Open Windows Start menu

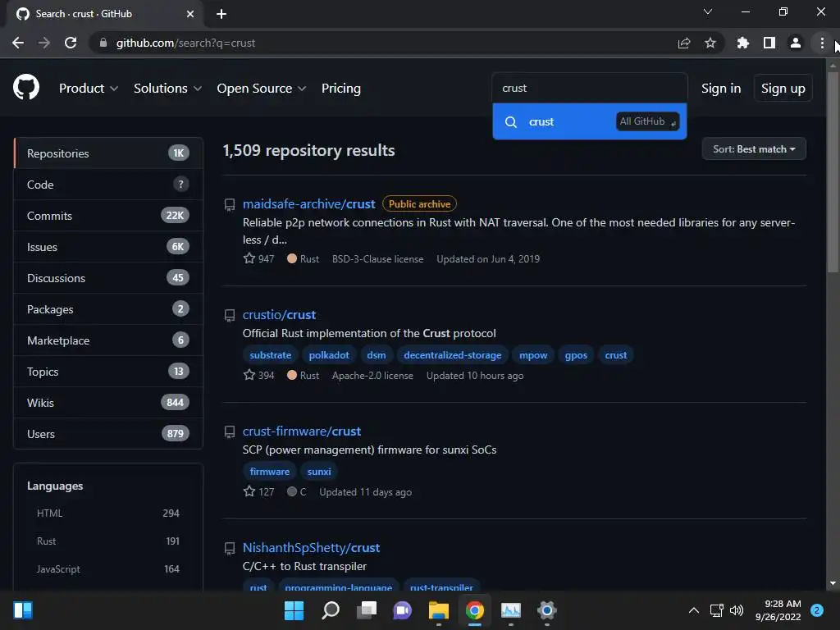(x=294, y=610)
